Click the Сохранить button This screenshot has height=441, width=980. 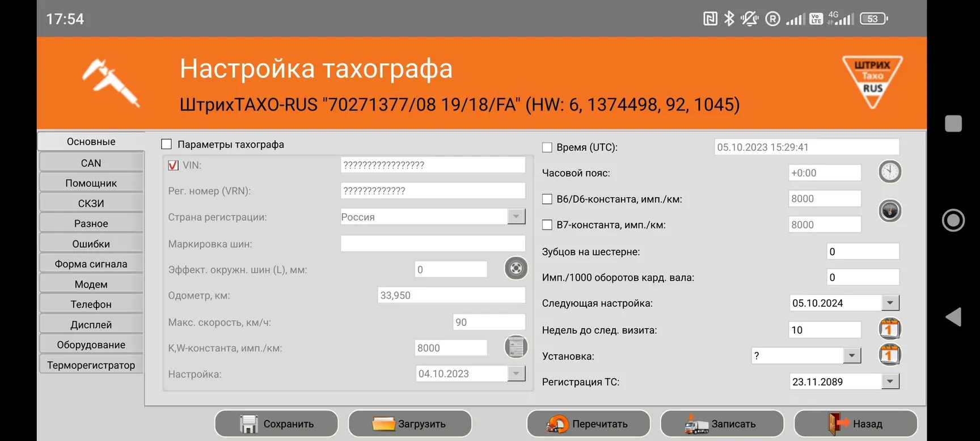click(x=276, y=423)
